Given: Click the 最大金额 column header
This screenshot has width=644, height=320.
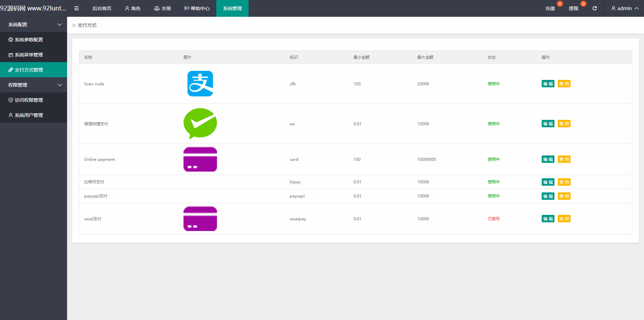Looking at the screenshot, I should (x=425, y=57).
